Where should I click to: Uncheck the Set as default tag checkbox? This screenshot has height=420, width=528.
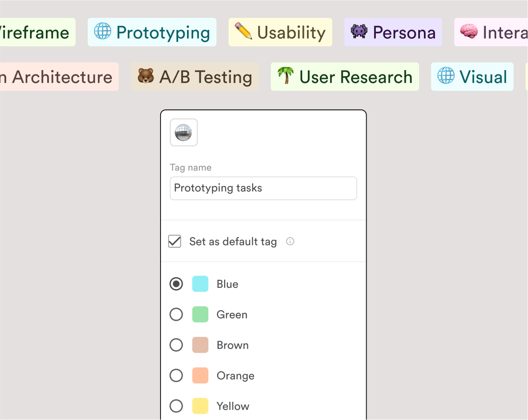tap(175, 241)
